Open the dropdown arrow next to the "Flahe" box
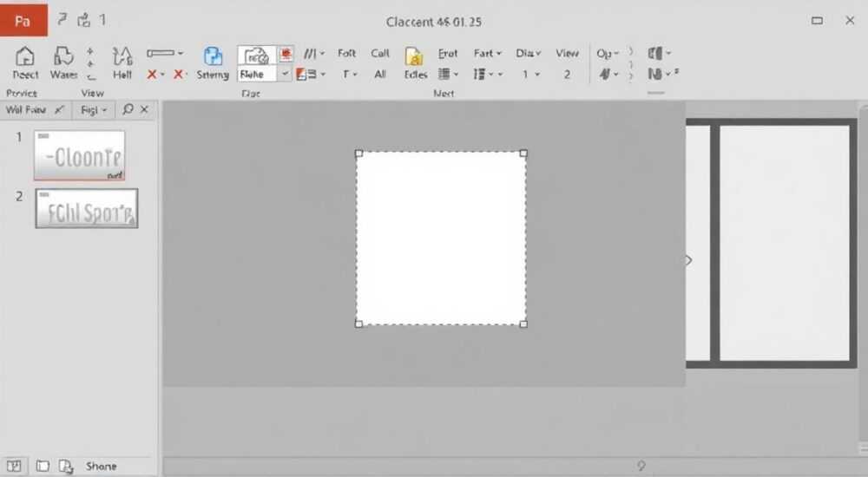The width and height of the screenshot is (868, 477). pyautogui.click(x=285, y=74)
